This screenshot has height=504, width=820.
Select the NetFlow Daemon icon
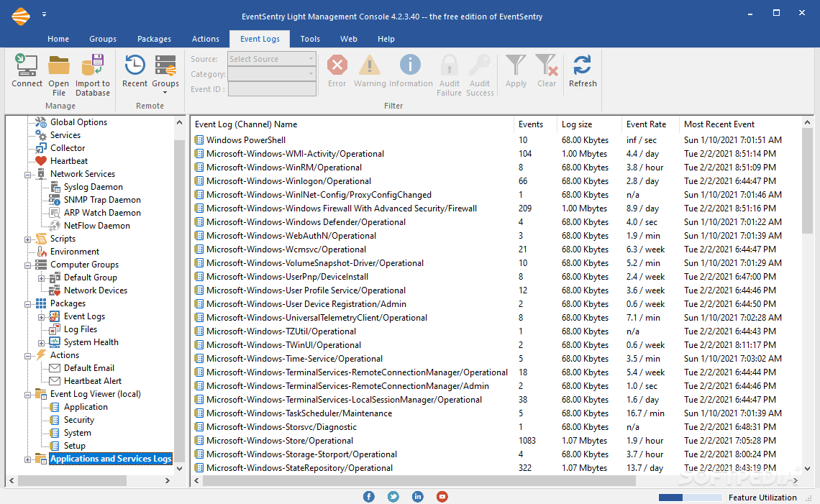click(55, 226)
